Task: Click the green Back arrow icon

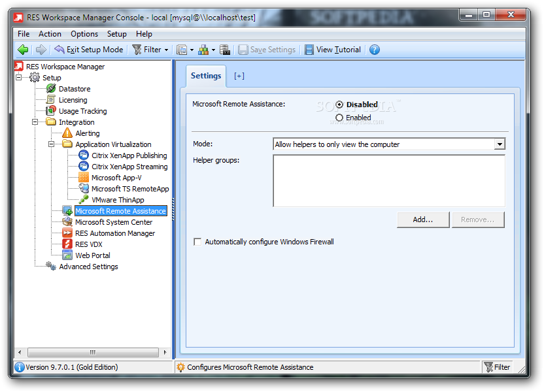Action: [23, 50]
